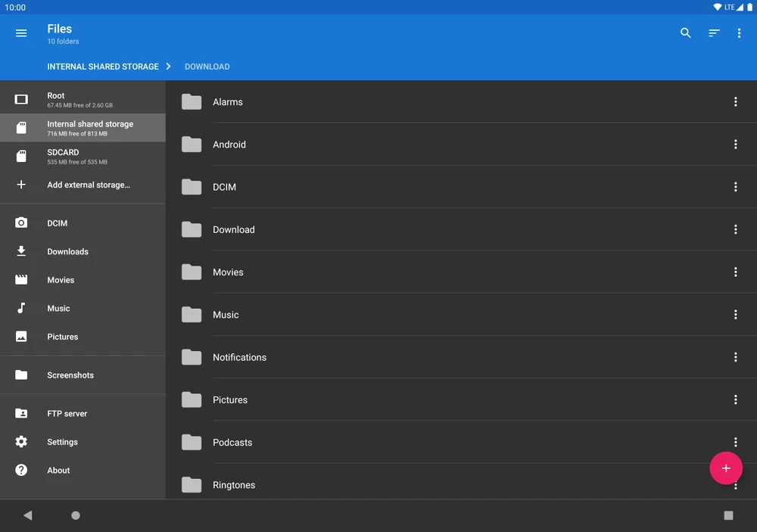Open DCIM camera shortcut in sidebar

[x=58, y=223]
